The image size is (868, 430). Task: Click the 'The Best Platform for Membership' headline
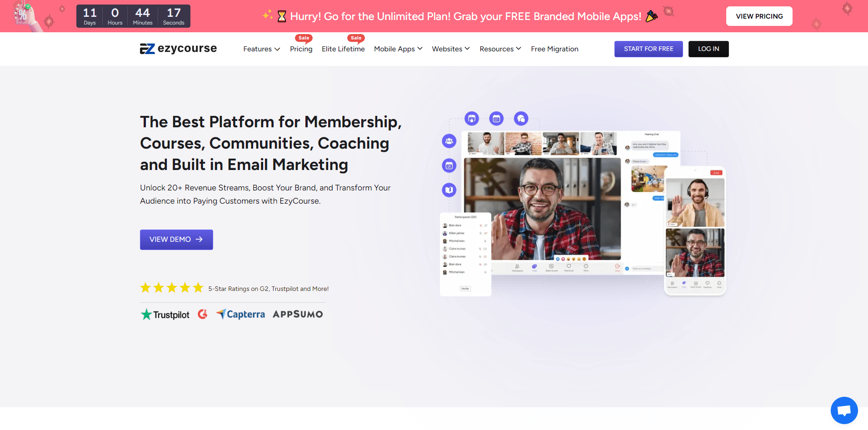(x=271, y=143)
